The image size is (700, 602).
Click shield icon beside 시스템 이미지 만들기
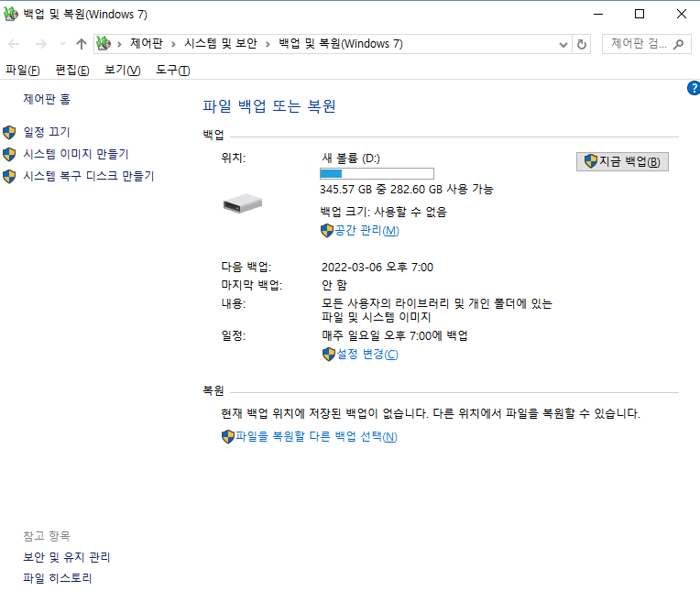[x=9, y=155]
